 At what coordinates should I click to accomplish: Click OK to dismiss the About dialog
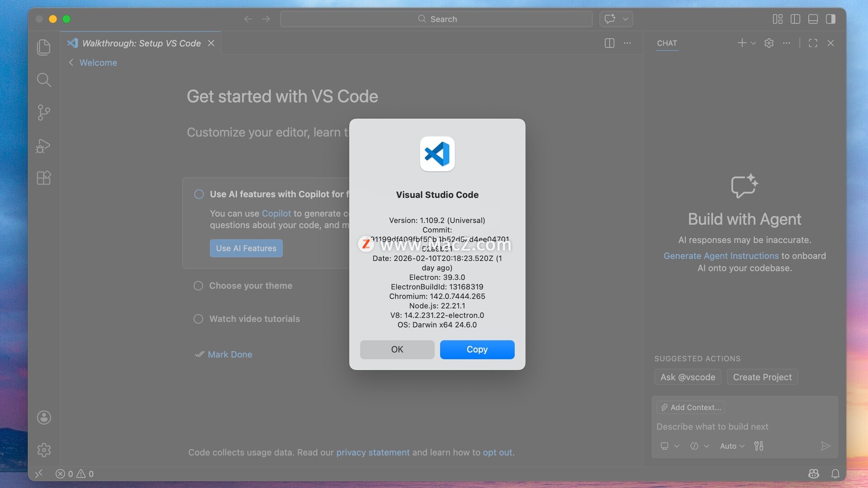pos(397,349)
